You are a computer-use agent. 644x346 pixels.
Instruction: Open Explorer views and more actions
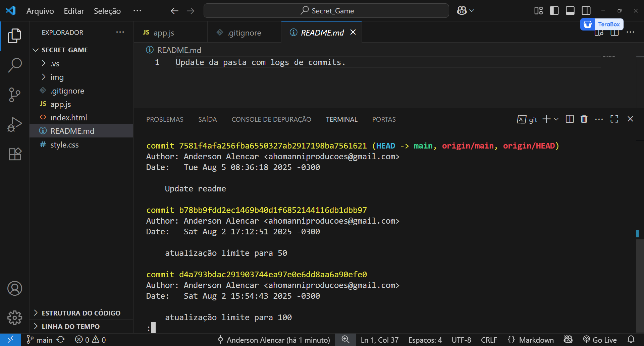coord(120,32)
